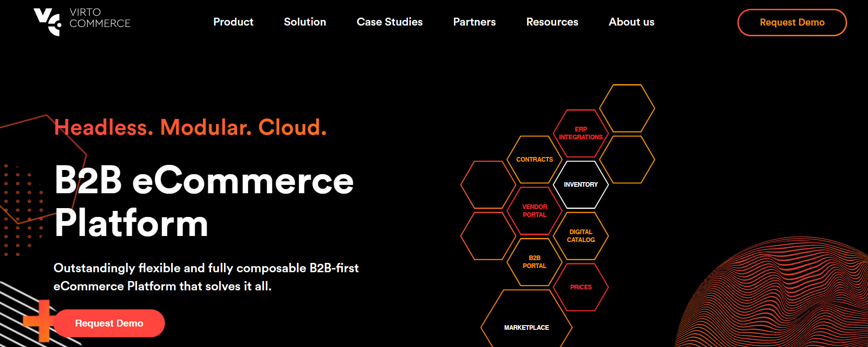Select the ERP Integrations hexagon
The height and width of the screenshot is (347, 868).
click(580, 133)
